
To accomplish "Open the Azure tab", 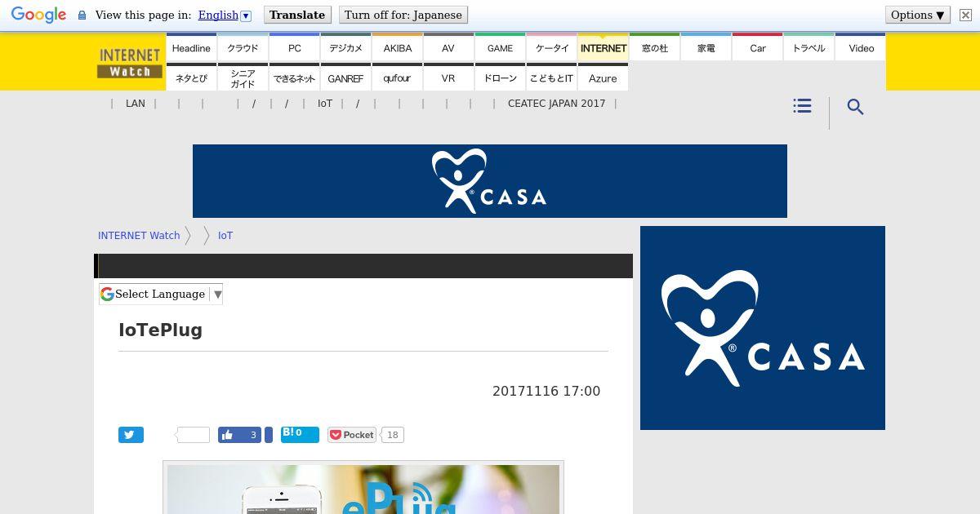I will 603,78.
